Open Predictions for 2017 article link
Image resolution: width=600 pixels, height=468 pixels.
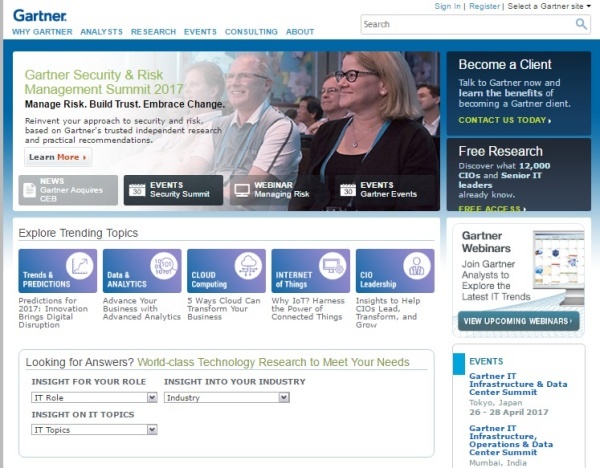(x=53, y=313)
